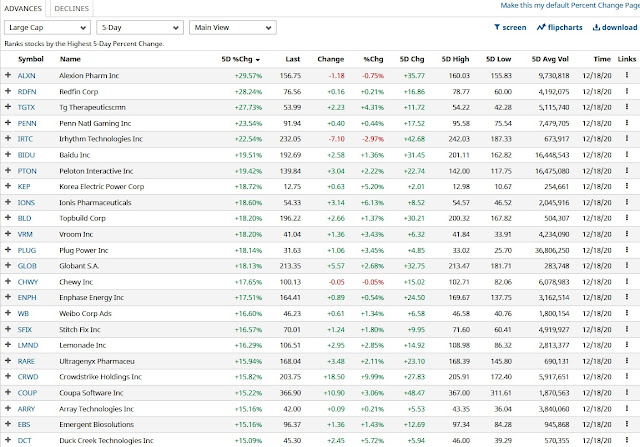Image resolution: width=640 pixels, height=447 pixels.
Task: Click the download link
Action: point(615,27)
